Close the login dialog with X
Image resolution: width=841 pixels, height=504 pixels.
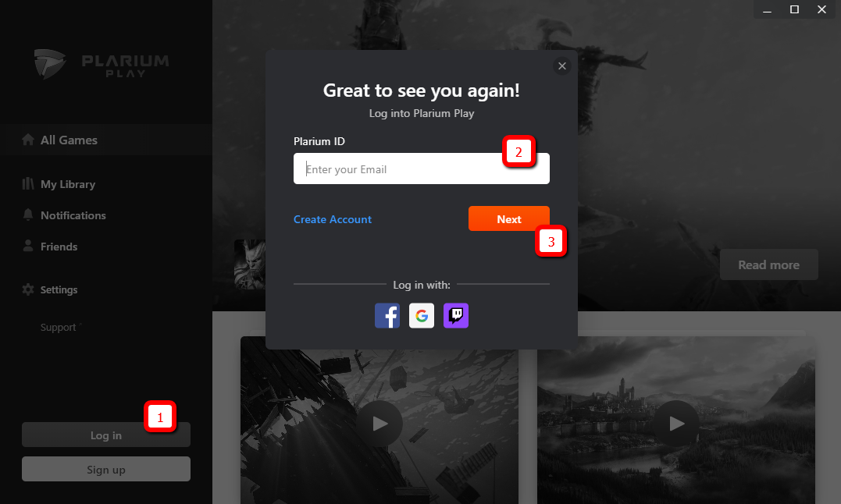(562, 66)
